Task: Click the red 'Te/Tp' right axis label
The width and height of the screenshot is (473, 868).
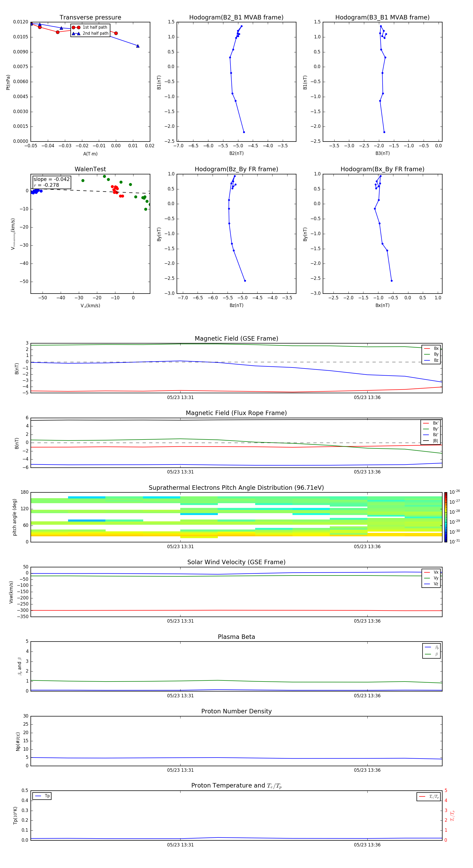Action: coord(453,815)
